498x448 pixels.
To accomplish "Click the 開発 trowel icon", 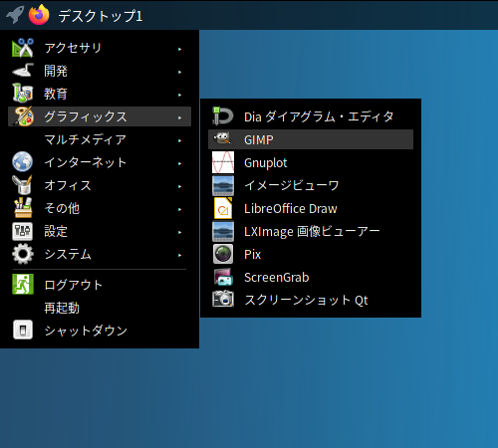I will (23, 71).
